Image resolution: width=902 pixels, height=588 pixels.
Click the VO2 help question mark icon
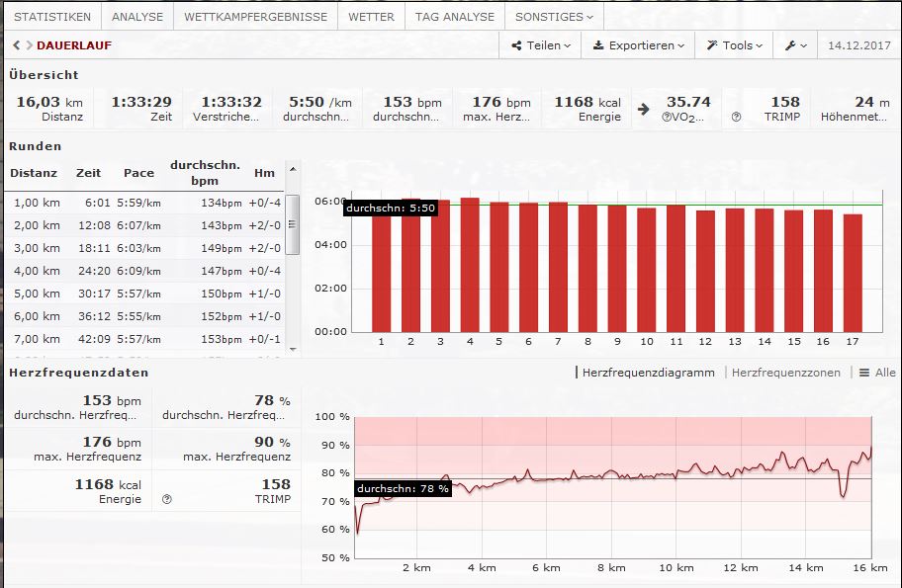(x=668, y=117)
